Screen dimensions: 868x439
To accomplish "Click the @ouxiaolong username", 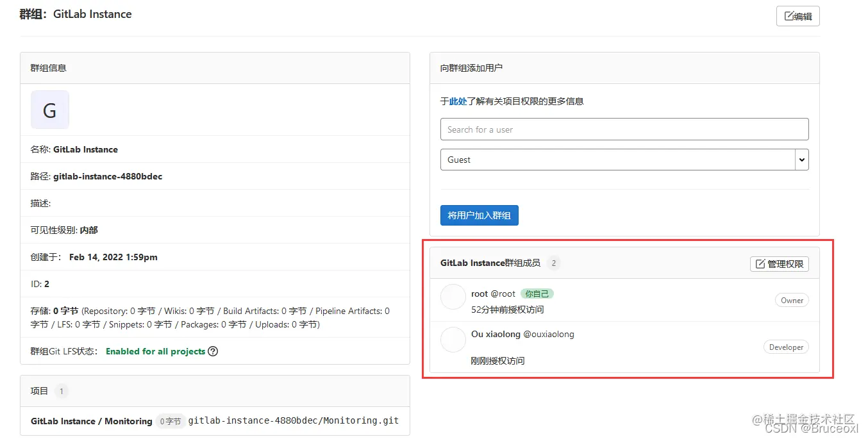I will click(549, 334).
